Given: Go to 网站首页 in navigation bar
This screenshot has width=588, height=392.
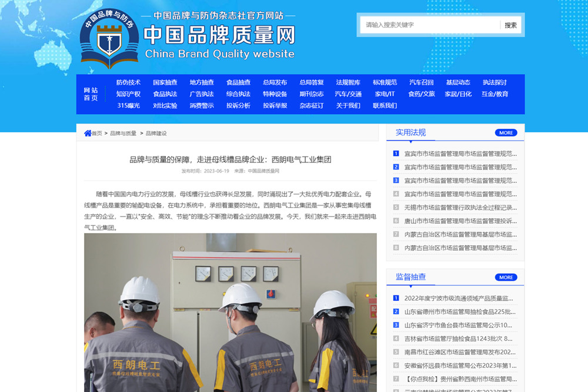Looking at the screenshot, I should [91, 94].
